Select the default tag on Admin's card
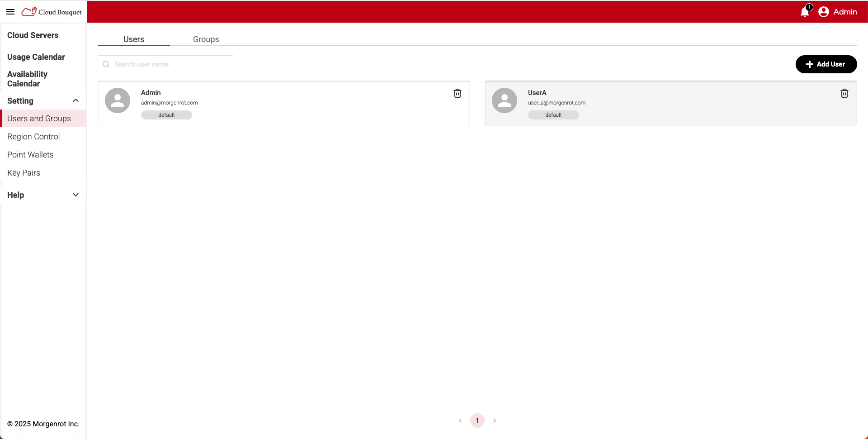 pos(166,115)
